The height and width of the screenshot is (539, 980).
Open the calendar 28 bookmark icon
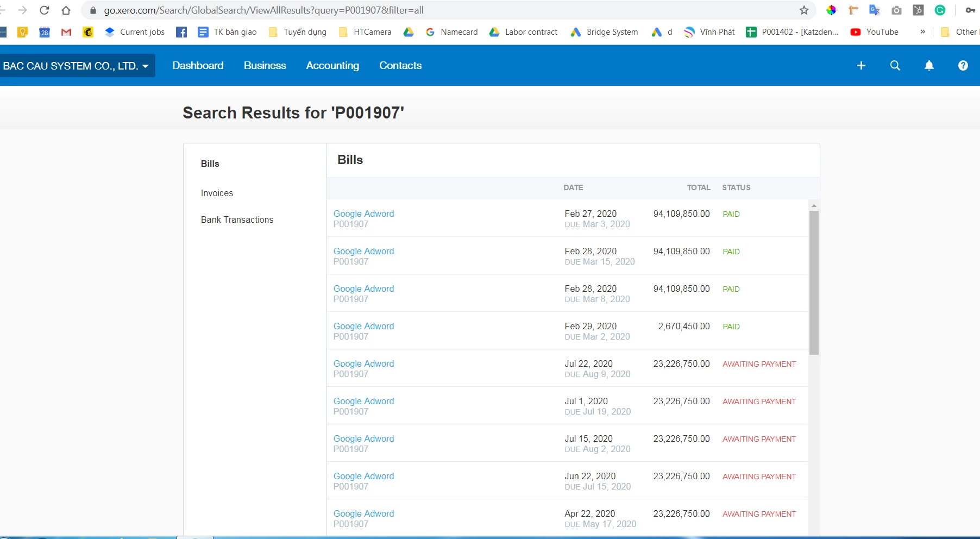coord(45,32)
